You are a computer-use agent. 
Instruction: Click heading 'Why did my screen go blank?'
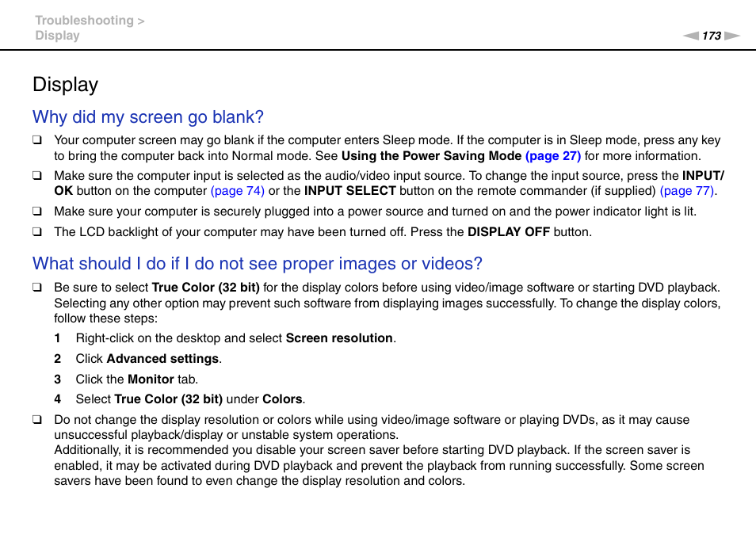[x=148, y=117]
